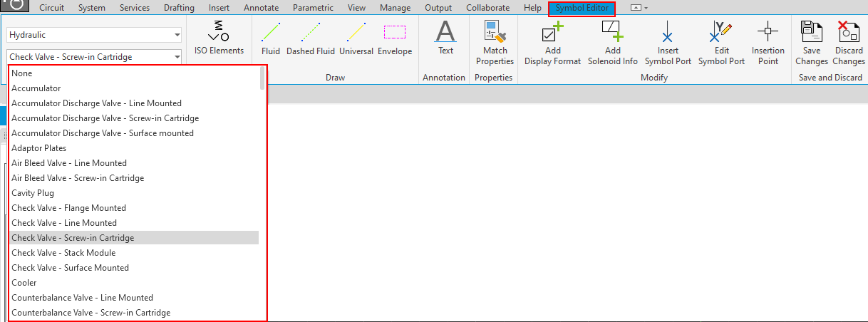Select Air Bleed Valve - Line Mounted
This screenshot has width=868, height=322.
[x=134, y=163]
